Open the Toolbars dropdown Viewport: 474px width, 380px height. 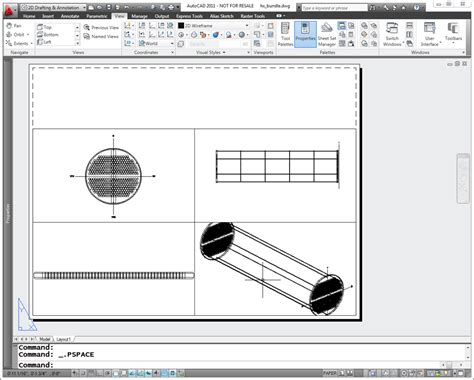coord(453,33)
